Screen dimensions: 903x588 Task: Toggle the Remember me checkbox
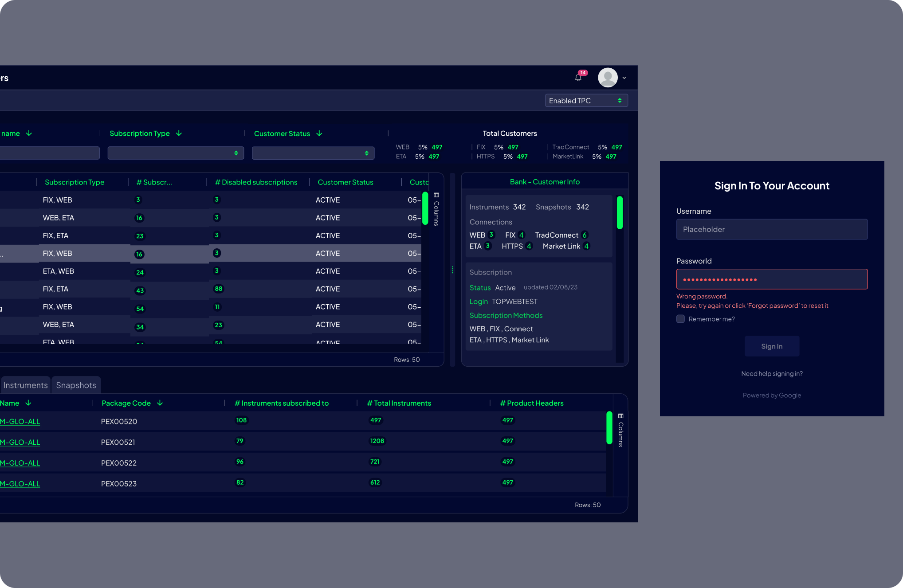(x=680, y=319)
